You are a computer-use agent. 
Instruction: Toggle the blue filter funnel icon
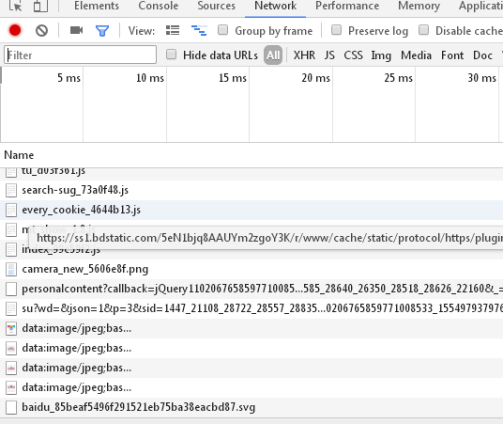[x=102, y=31]
